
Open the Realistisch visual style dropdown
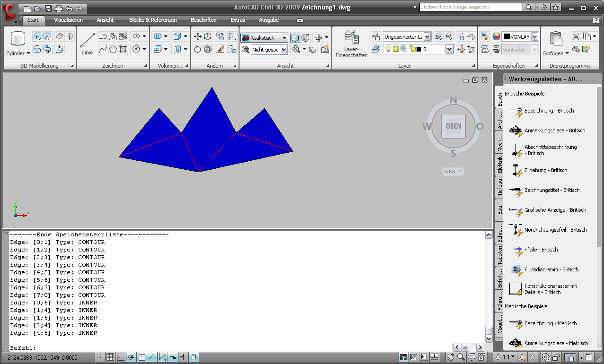pos(284,38)
